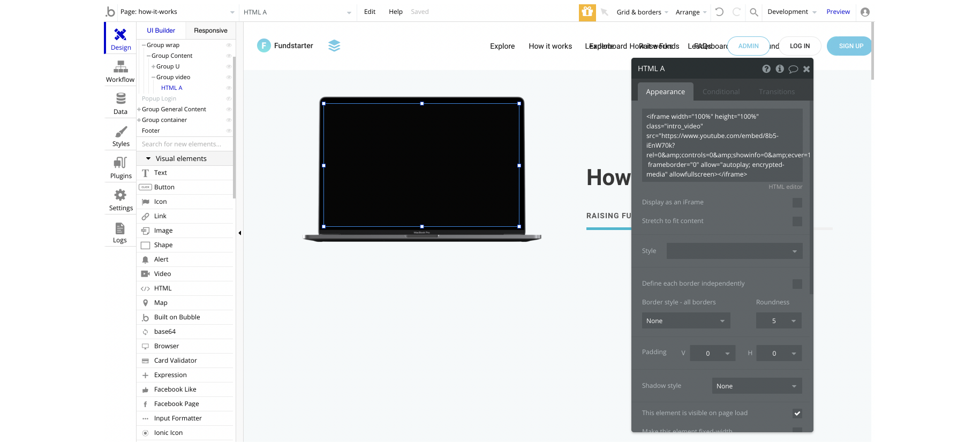The image size is (980, 444).
Task: Switch to the Transitions tab
Action: pyautogui.click(x=777, y=92)
